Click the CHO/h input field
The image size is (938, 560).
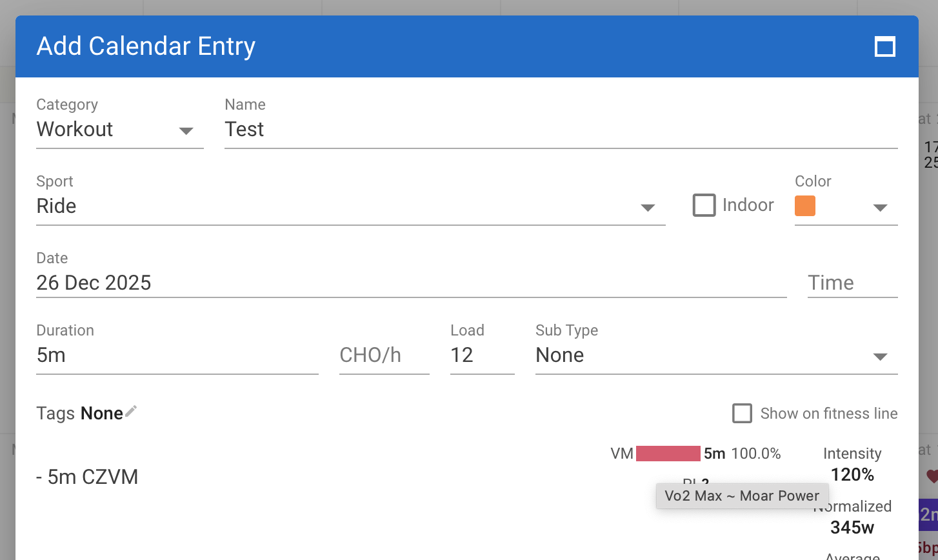click(x=384, y=355)
